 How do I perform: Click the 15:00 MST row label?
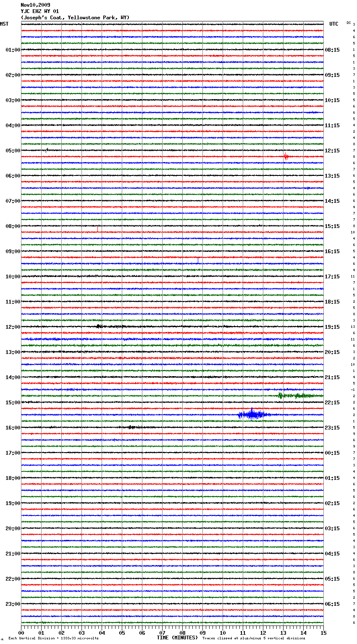[13, 403]
